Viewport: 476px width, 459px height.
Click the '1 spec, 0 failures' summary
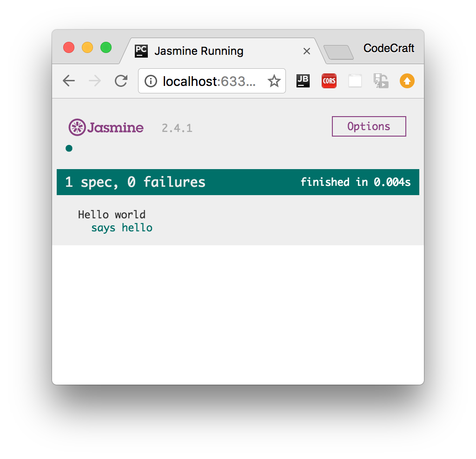tap(135, 182)
